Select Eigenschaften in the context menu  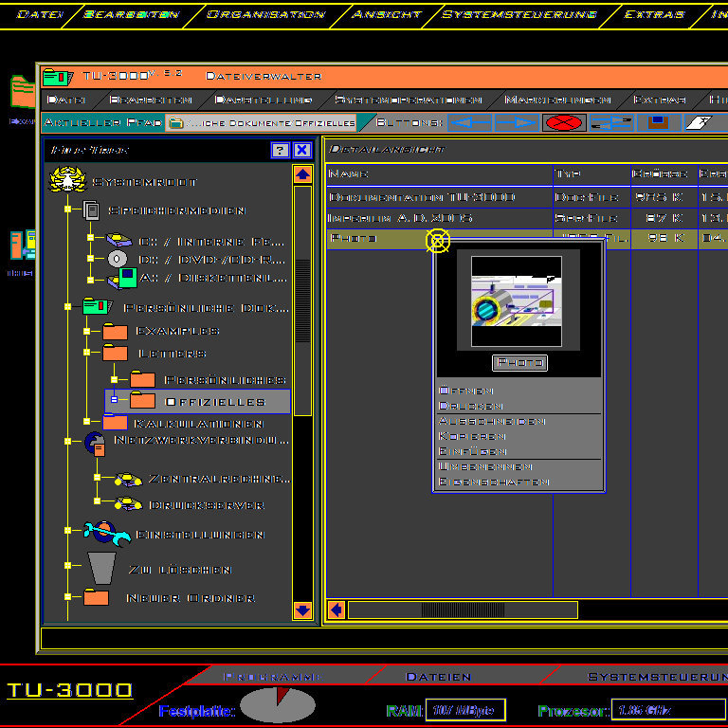(494, 482)
